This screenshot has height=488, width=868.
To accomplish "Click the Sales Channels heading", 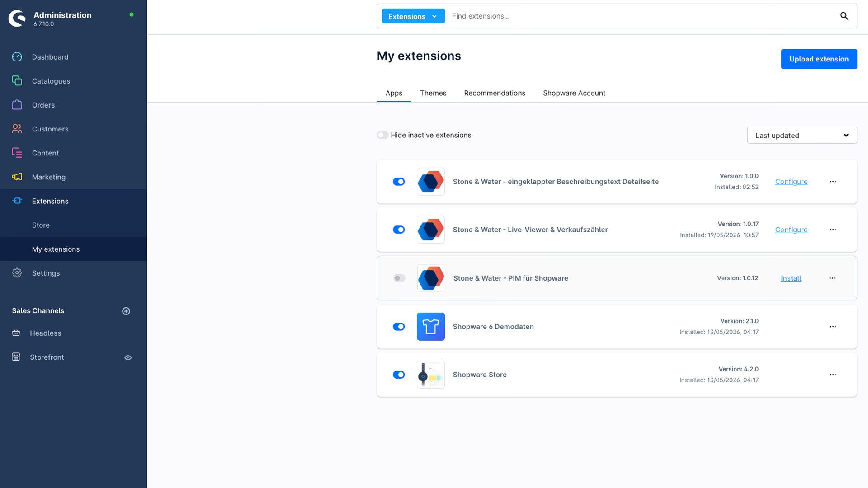I will coord(38,311).
